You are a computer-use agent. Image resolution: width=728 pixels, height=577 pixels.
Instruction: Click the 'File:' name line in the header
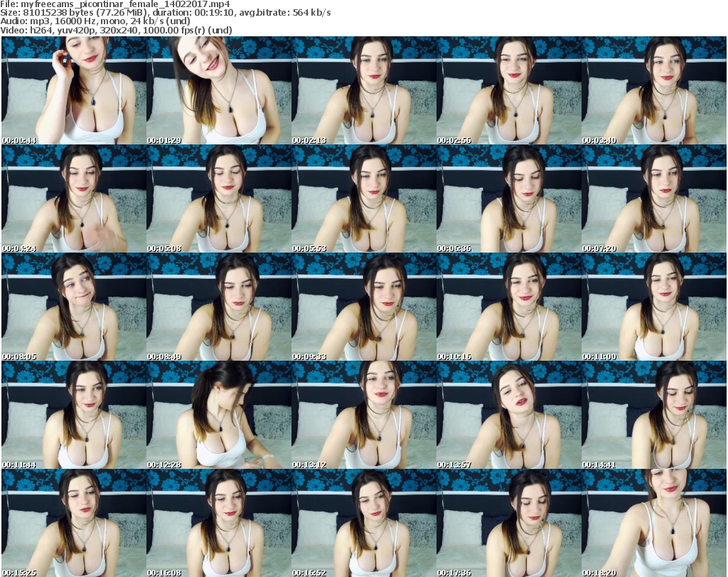pyautogui.click(x=115, y=4)
